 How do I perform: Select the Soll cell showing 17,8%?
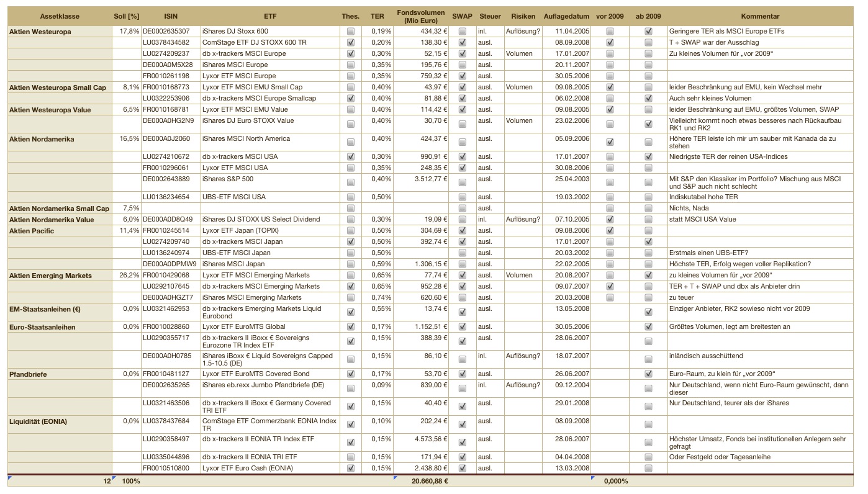pos(126,31)
